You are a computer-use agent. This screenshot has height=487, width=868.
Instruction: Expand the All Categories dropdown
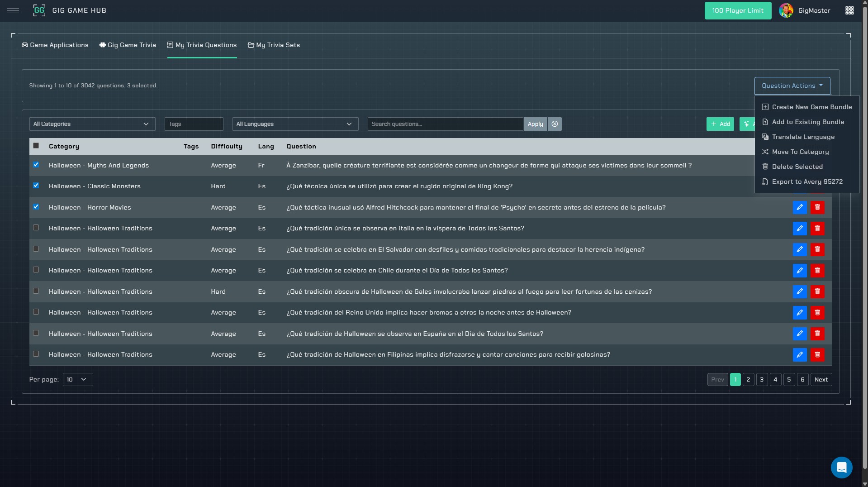click(92, 124)
